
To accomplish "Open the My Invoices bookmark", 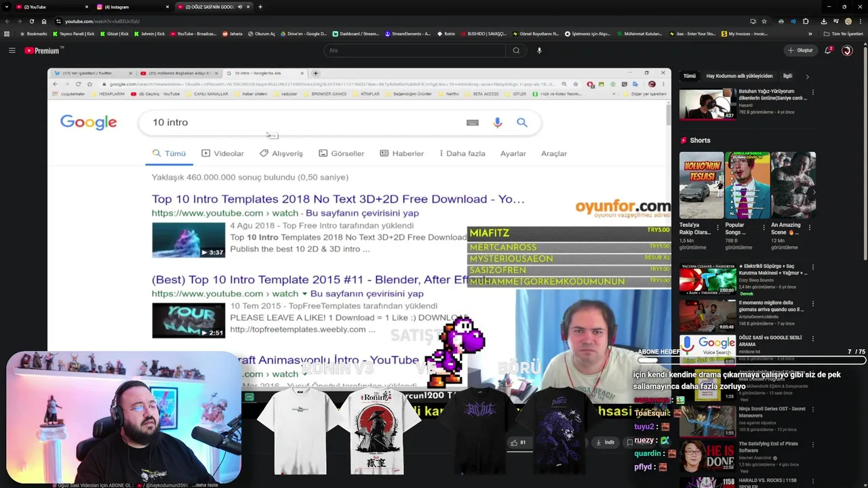I will point(745,33).
